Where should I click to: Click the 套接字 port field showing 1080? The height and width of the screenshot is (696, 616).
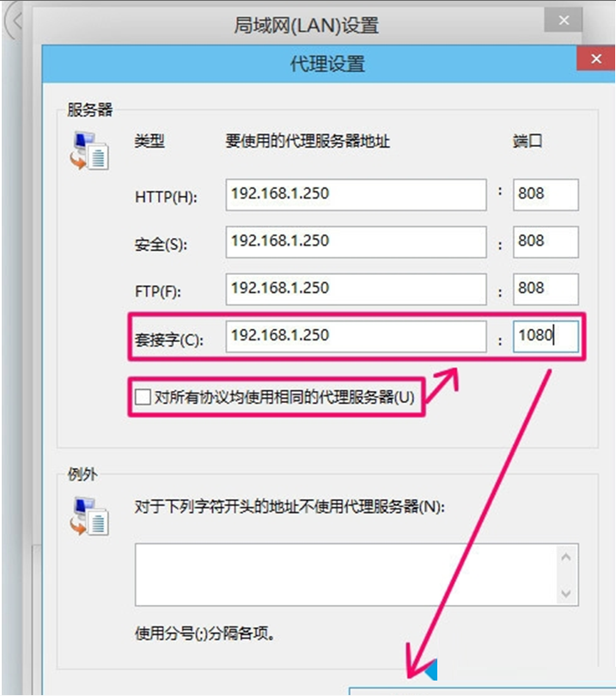[x=546, y=337]
